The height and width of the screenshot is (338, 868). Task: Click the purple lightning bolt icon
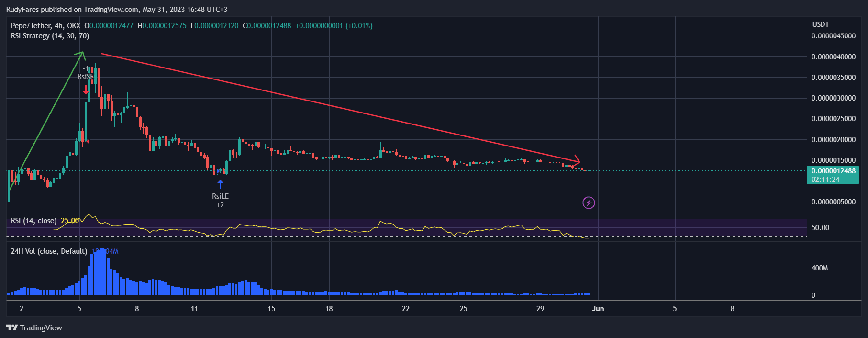click(589, 203)
